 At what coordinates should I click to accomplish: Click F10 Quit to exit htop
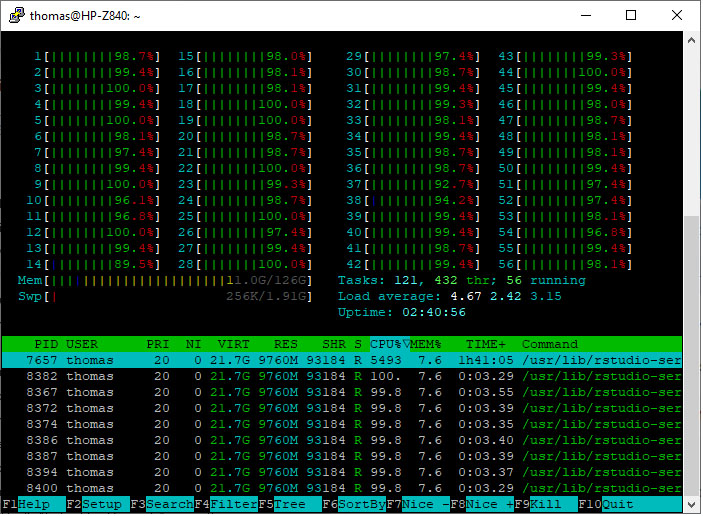617,504
